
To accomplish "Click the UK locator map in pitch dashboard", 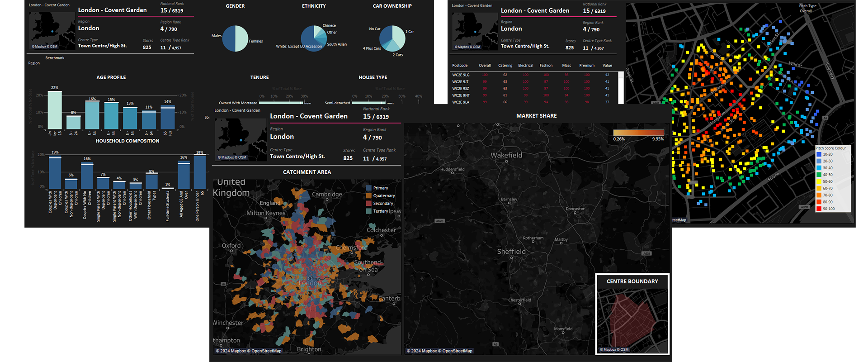I will [x=475, y=31].
